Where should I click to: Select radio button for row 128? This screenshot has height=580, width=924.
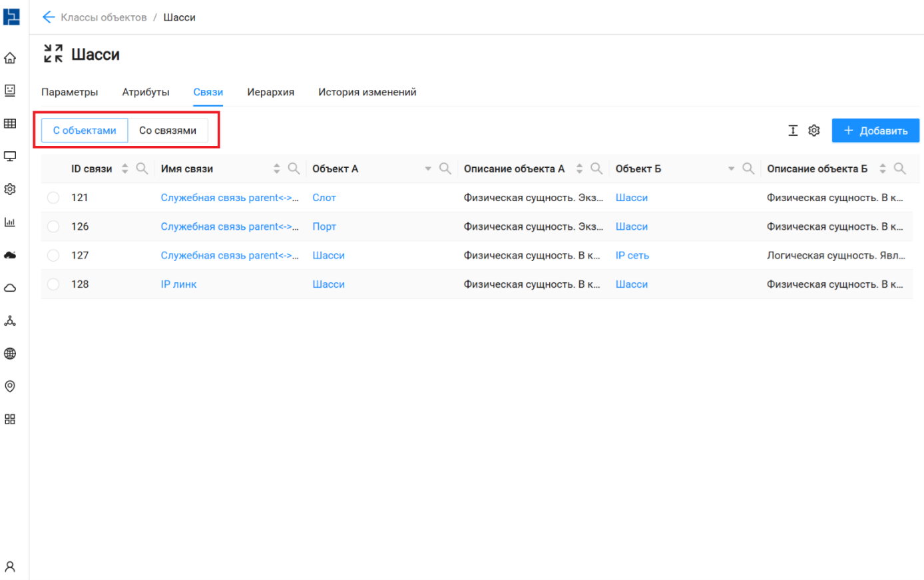pyautogui.click(x=53, y=284)
